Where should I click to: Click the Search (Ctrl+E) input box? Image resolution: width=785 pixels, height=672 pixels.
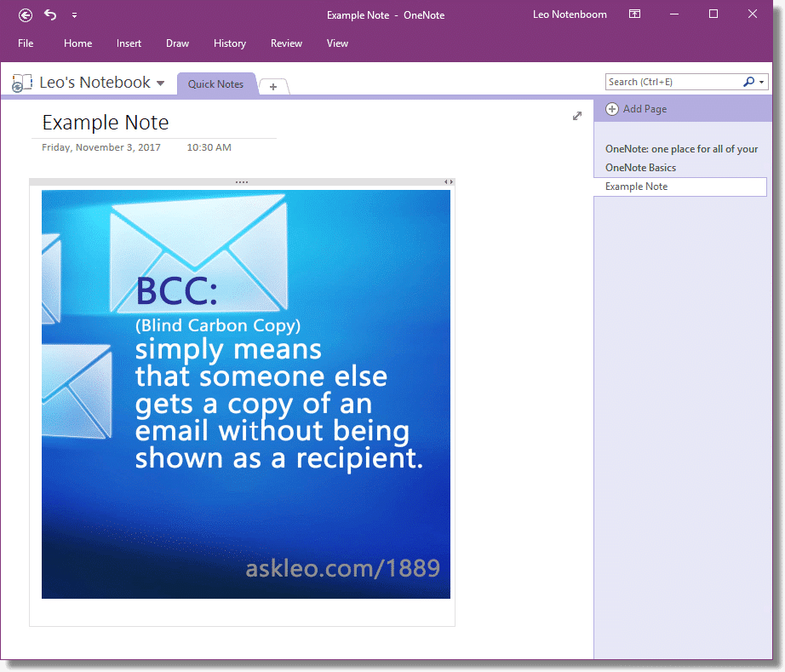[x=673, y=82]
